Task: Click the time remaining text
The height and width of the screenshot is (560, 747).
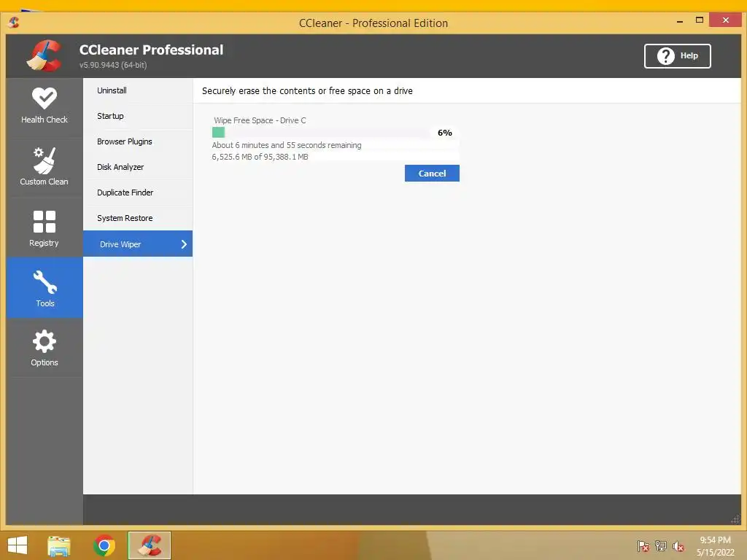Action: click(x=286, y=145)
